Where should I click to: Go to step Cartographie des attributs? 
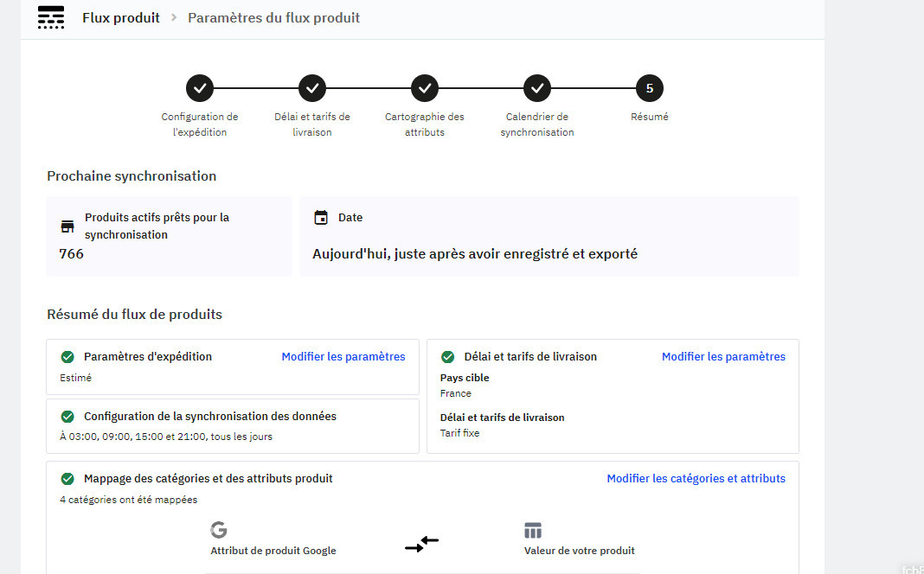425,88
